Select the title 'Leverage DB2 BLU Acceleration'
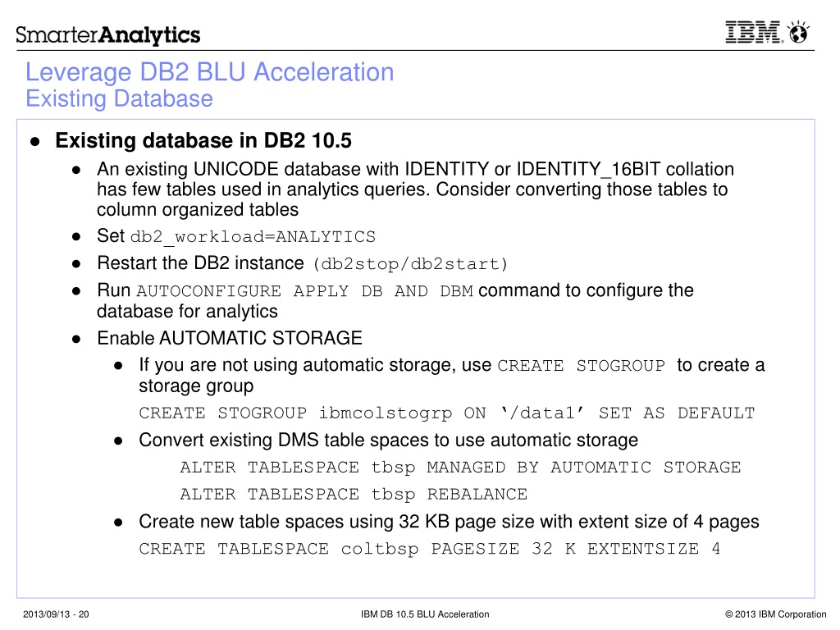Viewport: 840px width, 630px height. coord(209,72)
